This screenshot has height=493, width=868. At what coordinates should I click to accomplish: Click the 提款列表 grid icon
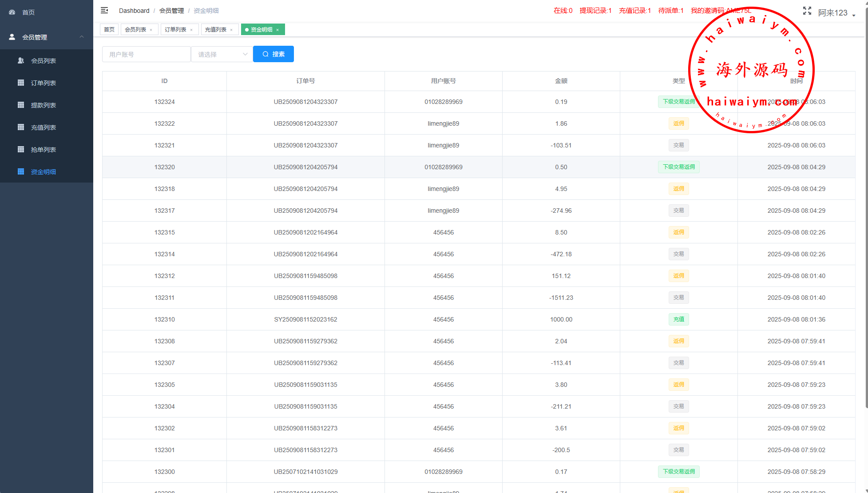[x=20, y=105]
